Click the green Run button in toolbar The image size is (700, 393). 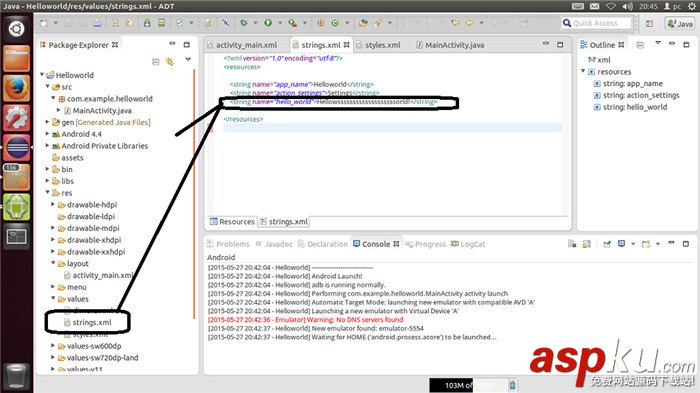268,23
